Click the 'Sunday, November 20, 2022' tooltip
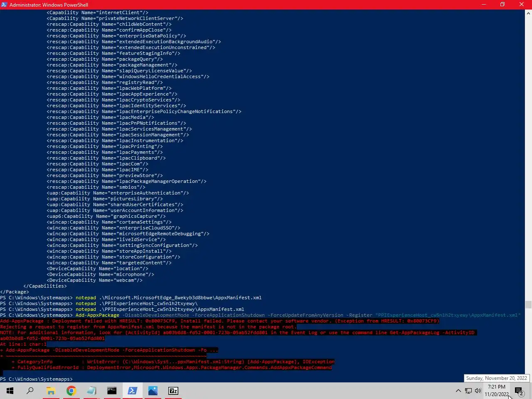 pos(497,378)
